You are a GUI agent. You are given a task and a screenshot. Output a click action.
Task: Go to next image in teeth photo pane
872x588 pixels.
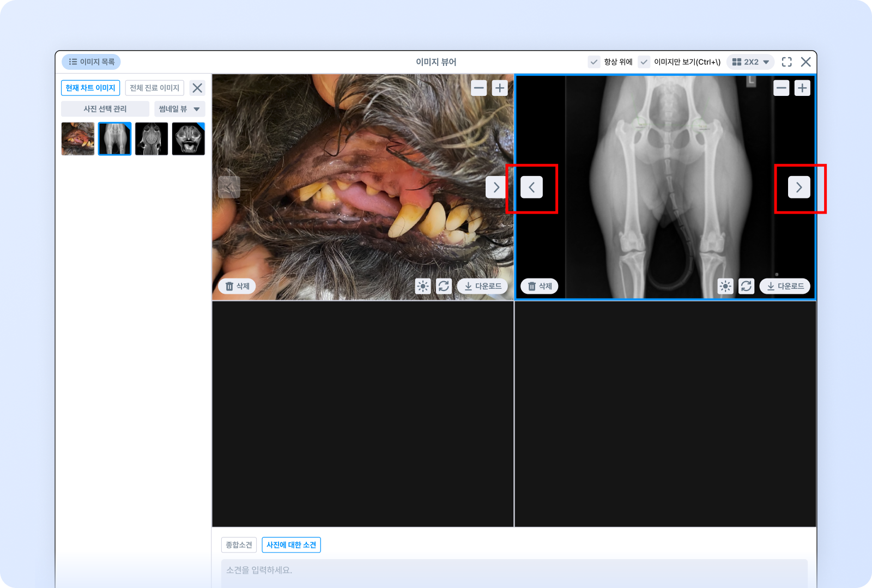pos(496,187)
